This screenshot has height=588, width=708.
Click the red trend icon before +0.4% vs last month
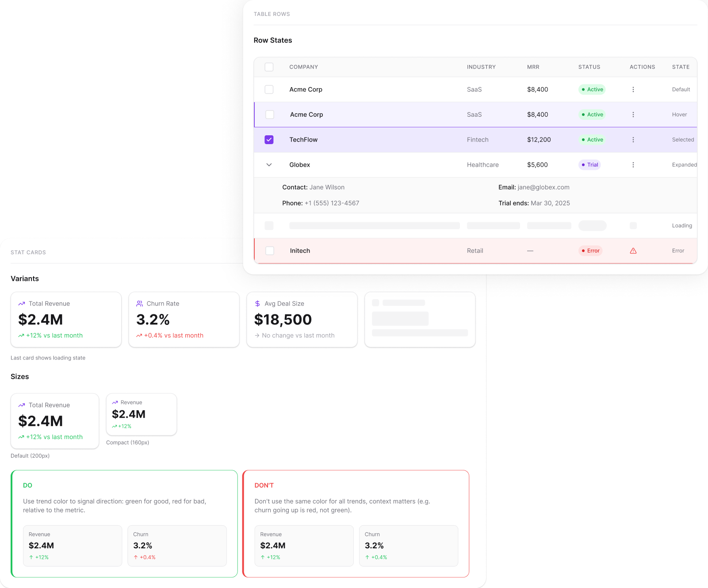(x=139, y=336)
